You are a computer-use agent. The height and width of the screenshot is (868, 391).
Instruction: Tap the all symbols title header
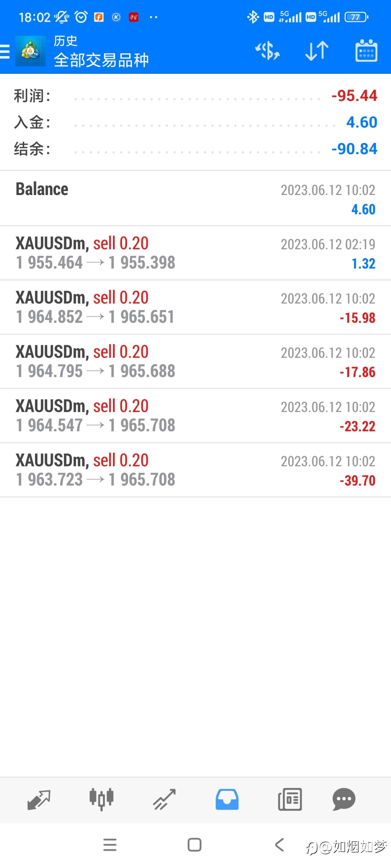101,60
